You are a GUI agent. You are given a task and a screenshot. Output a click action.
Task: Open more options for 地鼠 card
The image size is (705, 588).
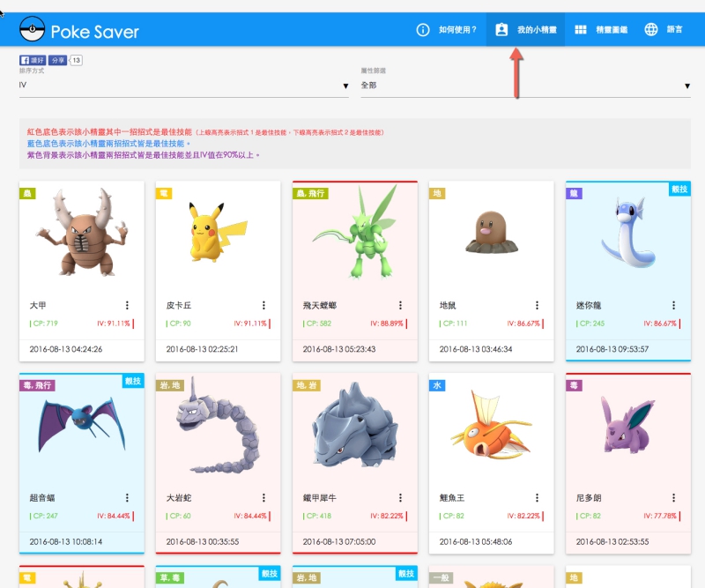point(538,306)
